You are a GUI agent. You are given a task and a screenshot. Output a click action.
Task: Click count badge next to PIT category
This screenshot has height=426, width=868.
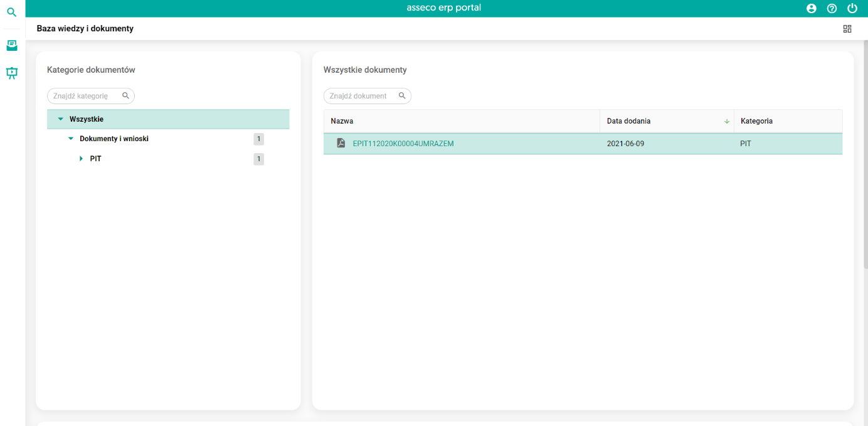tap(258, 159)
